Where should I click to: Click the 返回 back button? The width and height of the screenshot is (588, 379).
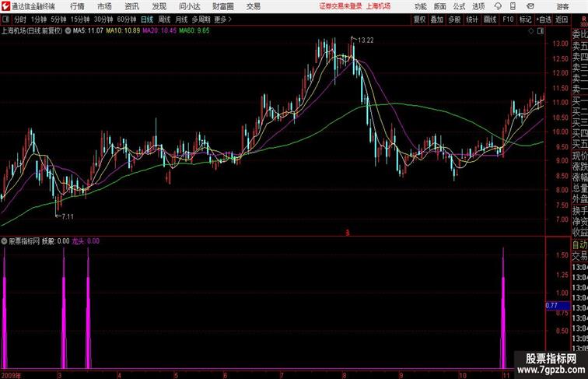tap(562, 19)
